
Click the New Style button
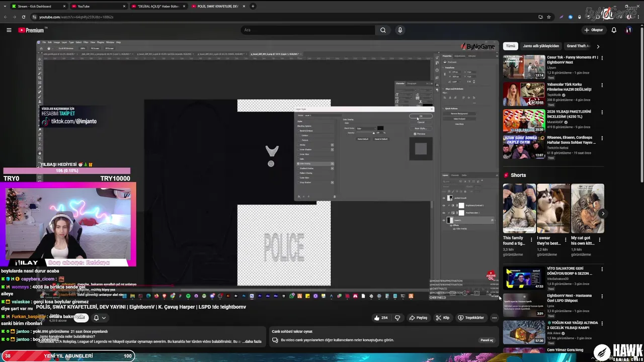coord(421,128)
